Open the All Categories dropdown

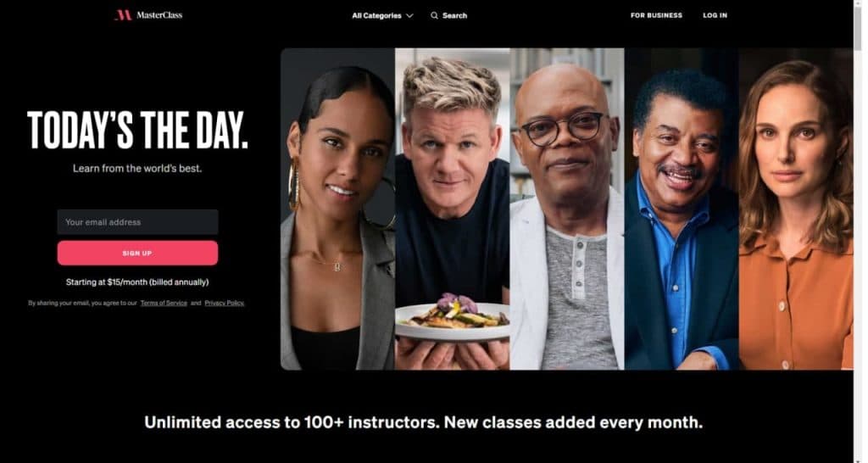(382, 15)
